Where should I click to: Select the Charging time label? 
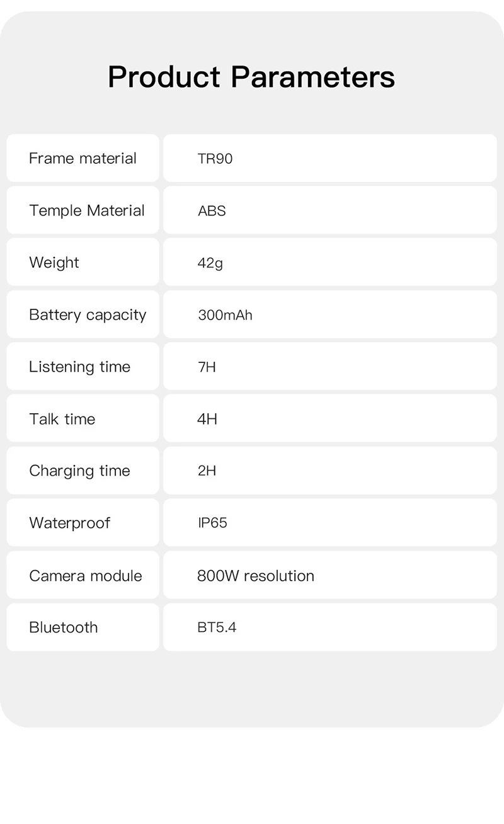80,471
